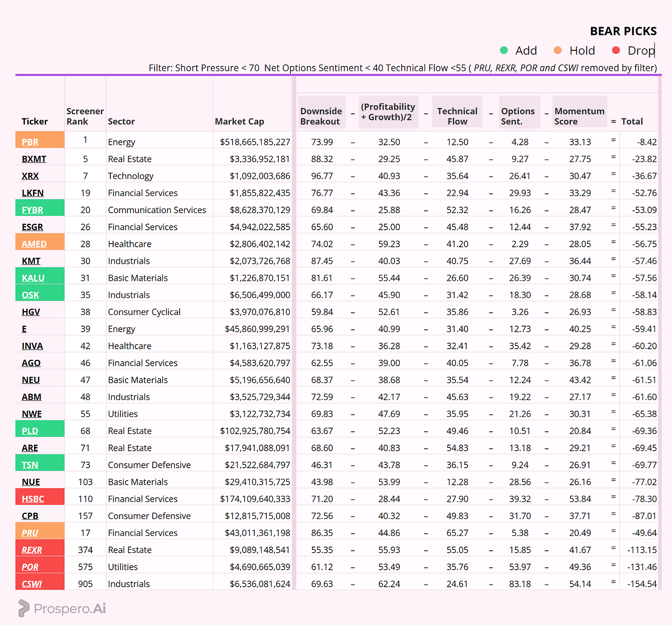
Task: Click the Ticker column header
Action: [35, 122]
